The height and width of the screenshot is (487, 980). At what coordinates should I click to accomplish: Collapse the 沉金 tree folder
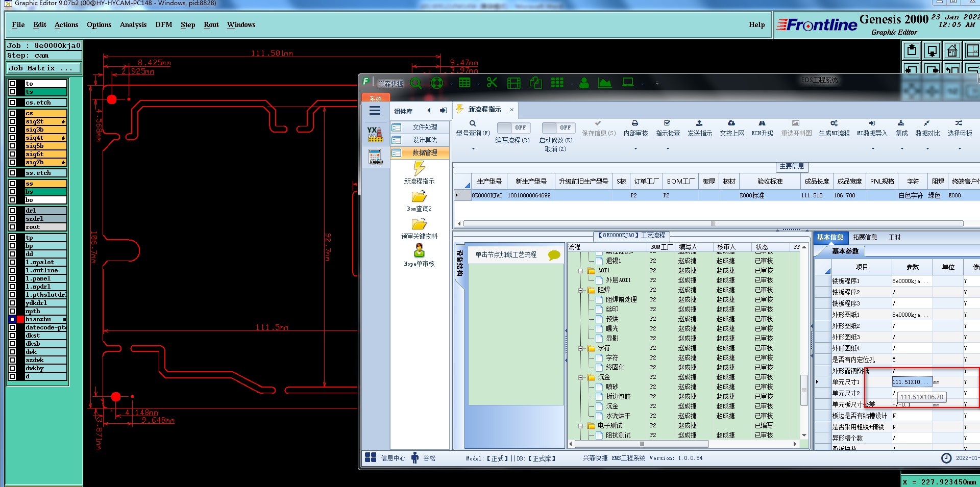(581, 377)
